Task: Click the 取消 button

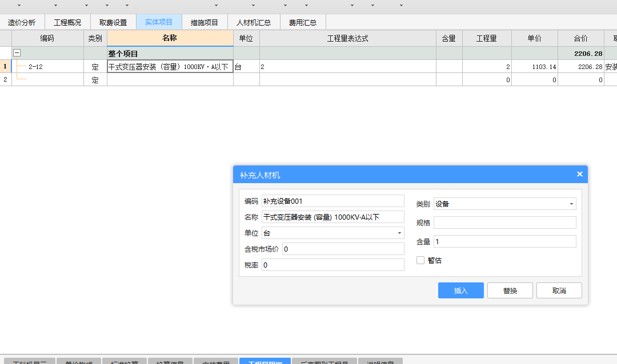Action: tap(559, 290)
